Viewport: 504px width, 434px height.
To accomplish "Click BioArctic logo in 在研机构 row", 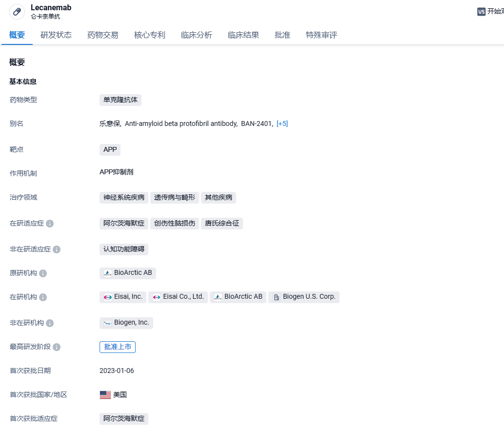I will [218, 297].
